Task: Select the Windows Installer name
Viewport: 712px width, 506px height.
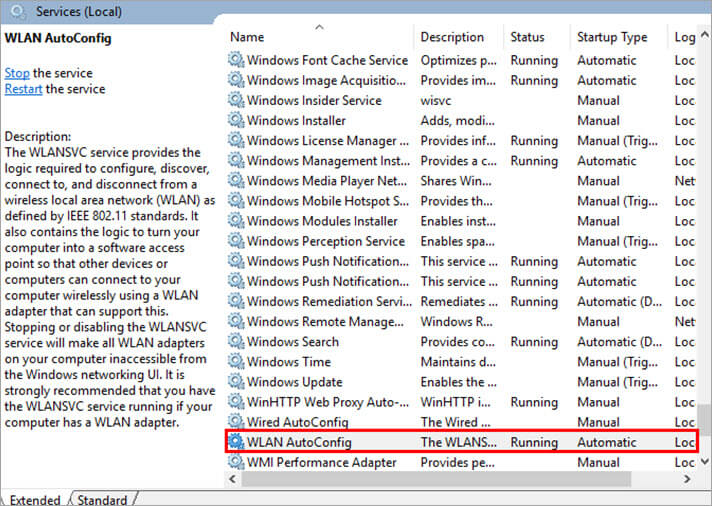Action: (296, 120)
